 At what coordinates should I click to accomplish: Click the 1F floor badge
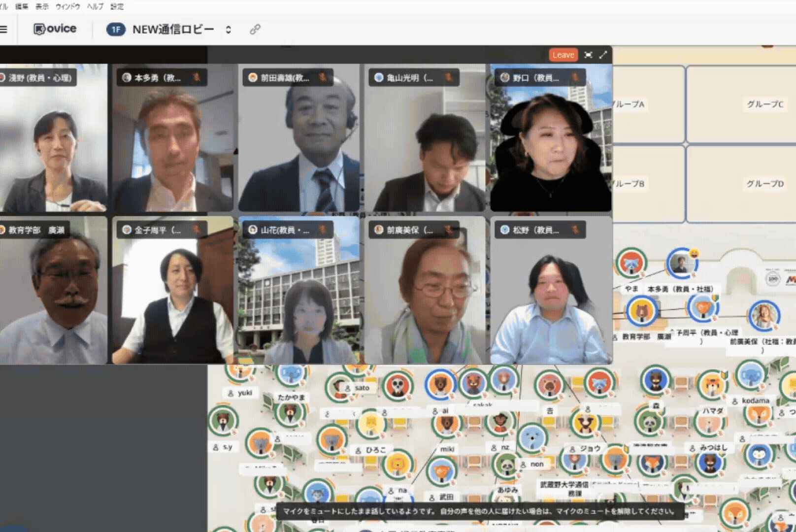click(x=115, y=30)
